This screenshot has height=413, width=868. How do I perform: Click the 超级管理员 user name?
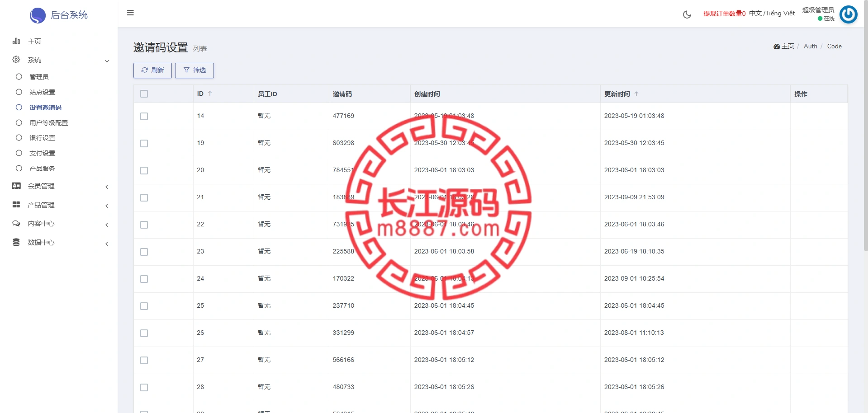818,10
